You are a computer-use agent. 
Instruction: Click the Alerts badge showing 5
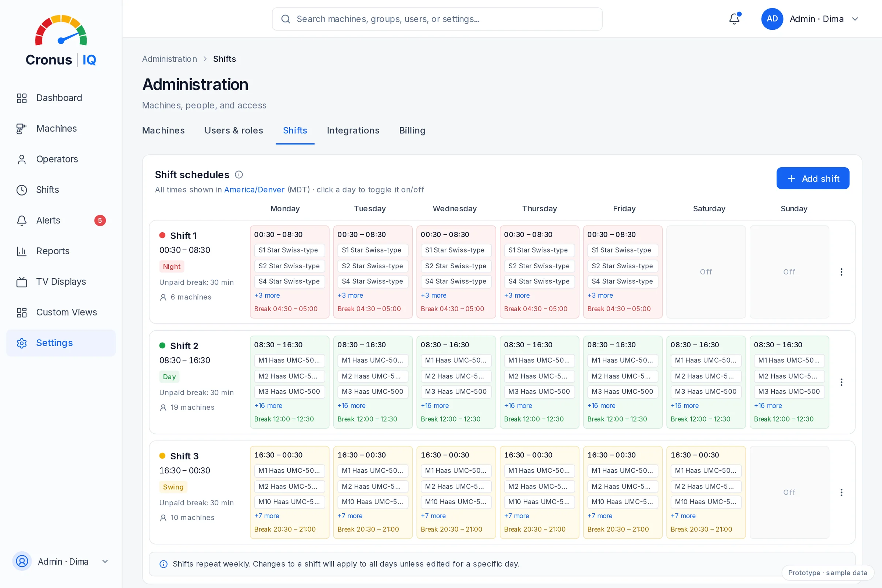coord(100,220)
